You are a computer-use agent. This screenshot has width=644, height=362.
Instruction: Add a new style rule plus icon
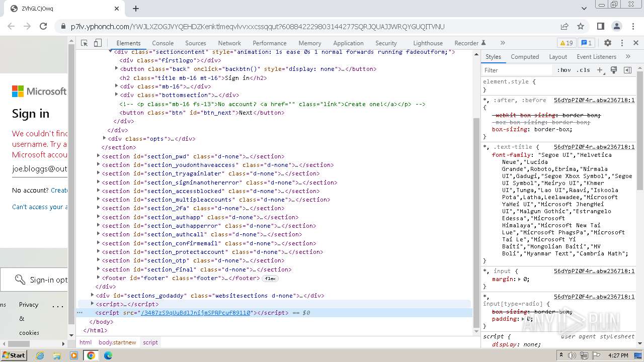[600, 70]
